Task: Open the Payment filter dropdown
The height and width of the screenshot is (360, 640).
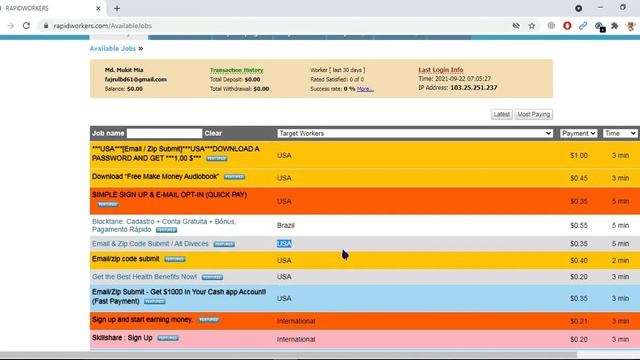Action: pyautogui.click(x=578, y=133)
